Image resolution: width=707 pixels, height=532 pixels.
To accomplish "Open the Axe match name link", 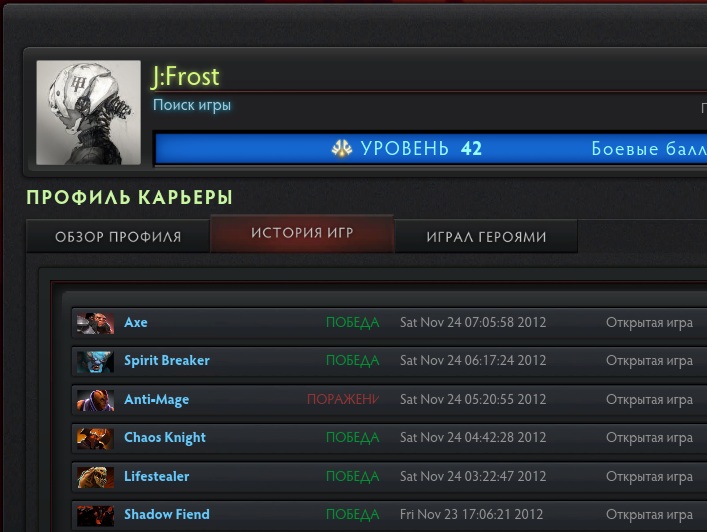I will [x=136, y=322].
